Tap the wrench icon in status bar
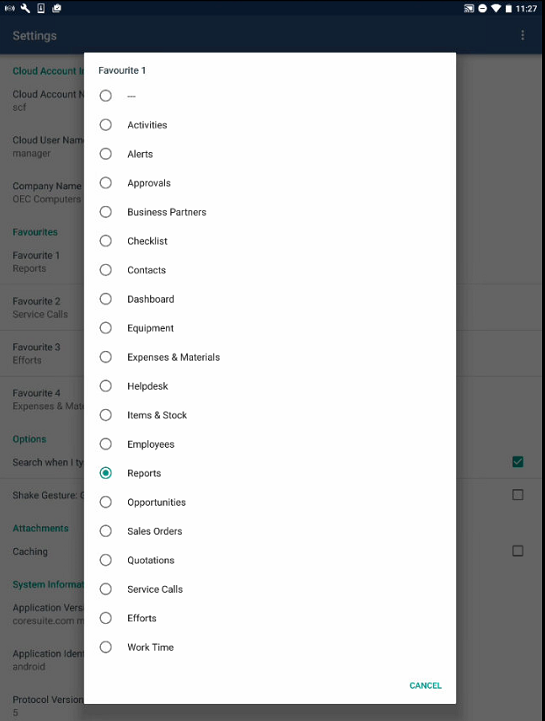 (x=25, y=8)
